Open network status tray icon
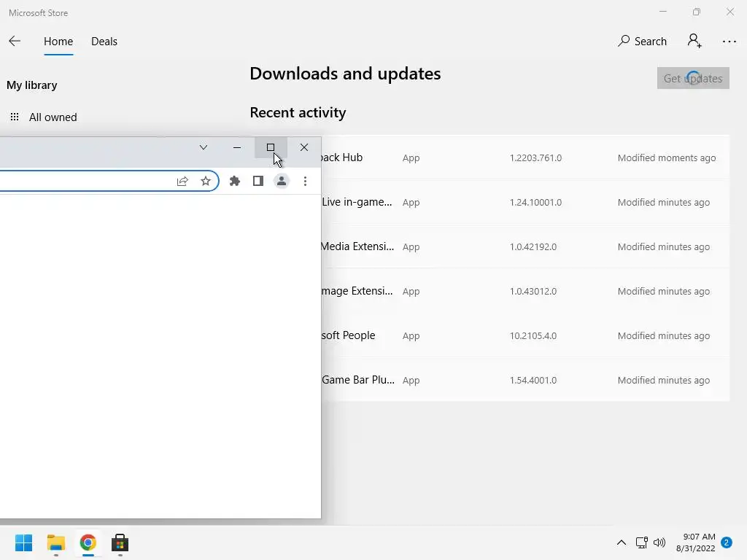 [x=642, y=542]
